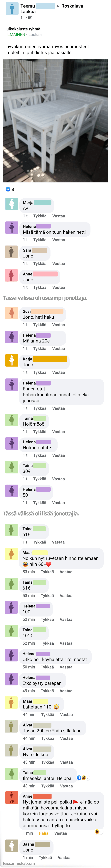111x868 pixels.
Task: Click Tykkää under "Hölmö oot ite" comment
Action: [x=40, y=455]
